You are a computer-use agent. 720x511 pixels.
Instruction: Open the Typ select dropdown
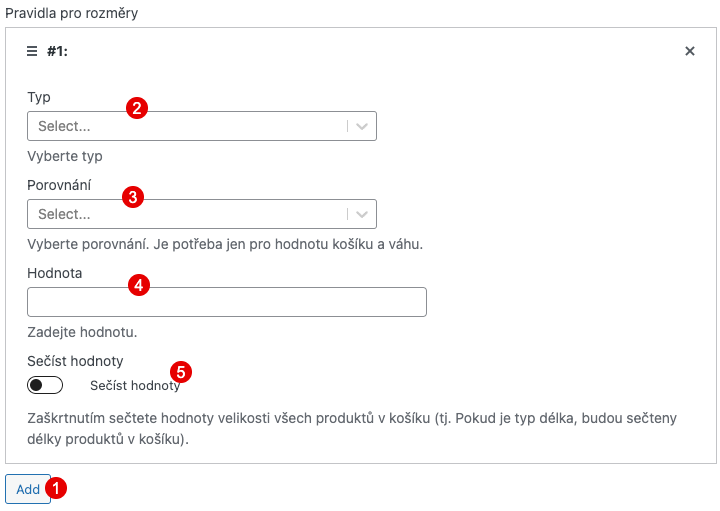pos(202,126)
